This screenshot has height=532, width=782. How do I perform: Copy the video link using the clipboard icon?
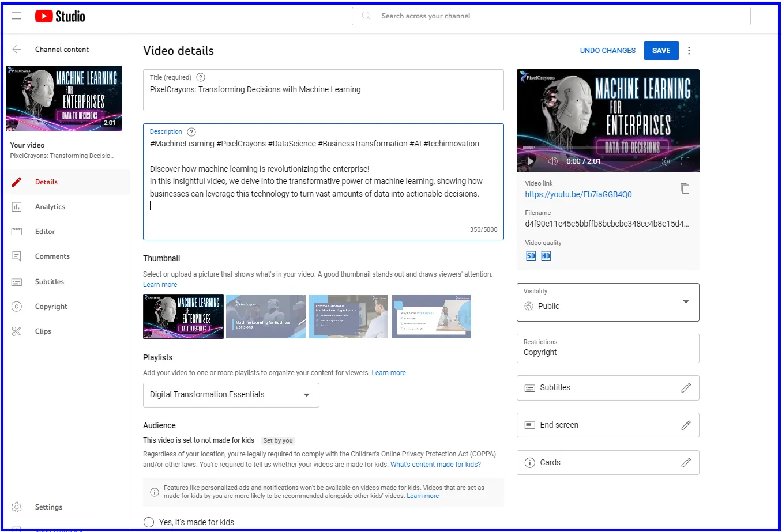click(x=685, y=188)
